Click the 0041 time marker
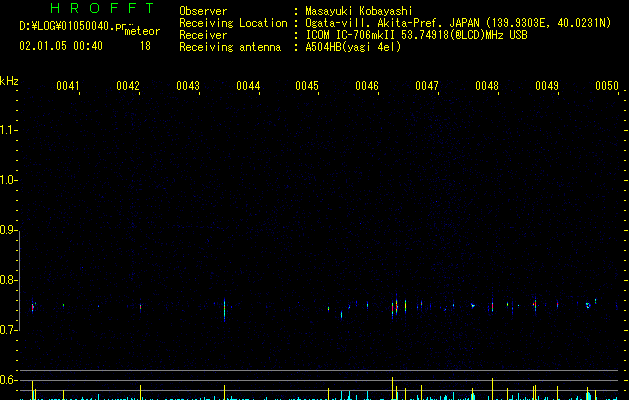 (x=68, y=86)
